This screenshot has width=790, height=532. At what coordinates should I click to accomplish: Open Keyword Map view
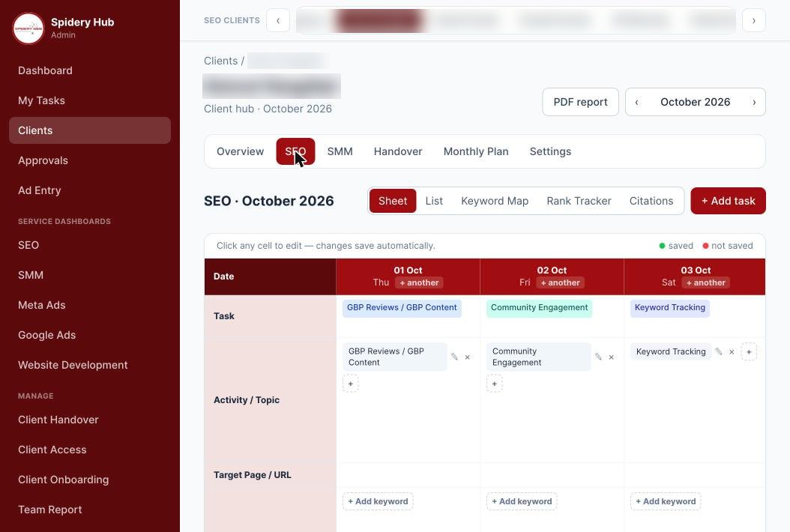494,201
